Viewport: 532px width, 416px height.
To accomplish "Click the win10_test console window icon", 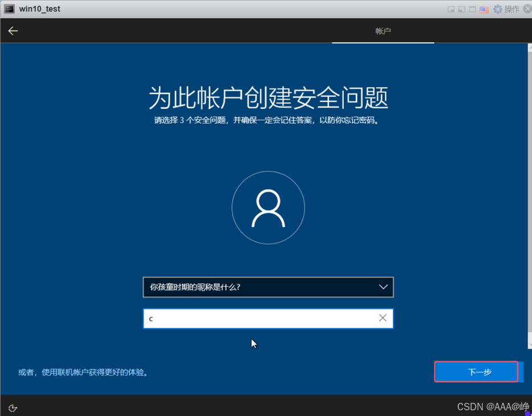I will (9, 9).
